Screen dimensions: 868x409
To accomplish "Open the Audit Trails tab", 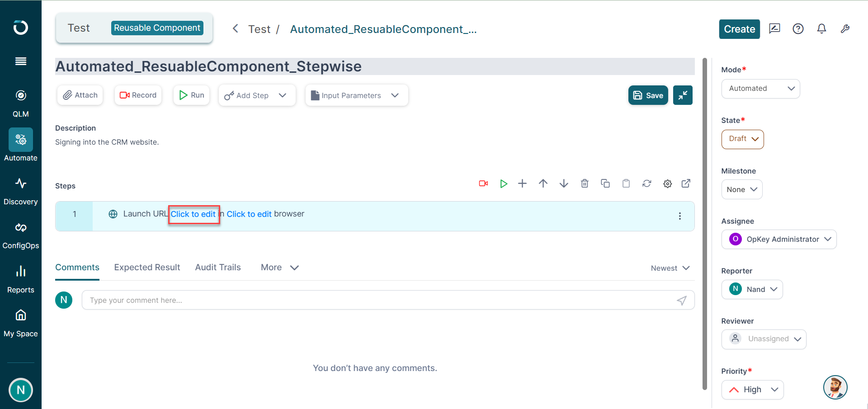I will [218, 268].
